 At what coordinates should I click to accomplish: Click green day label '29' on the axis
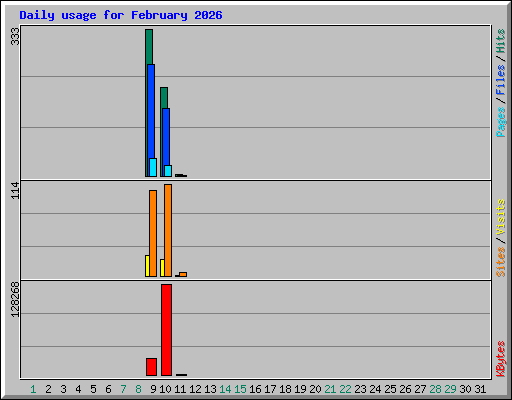point(450,389)
